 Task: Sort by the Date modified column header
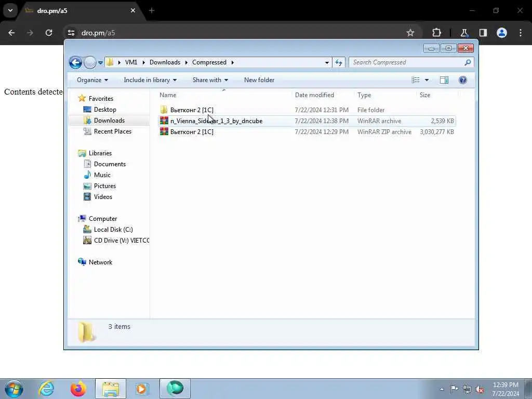pos(322,95)
